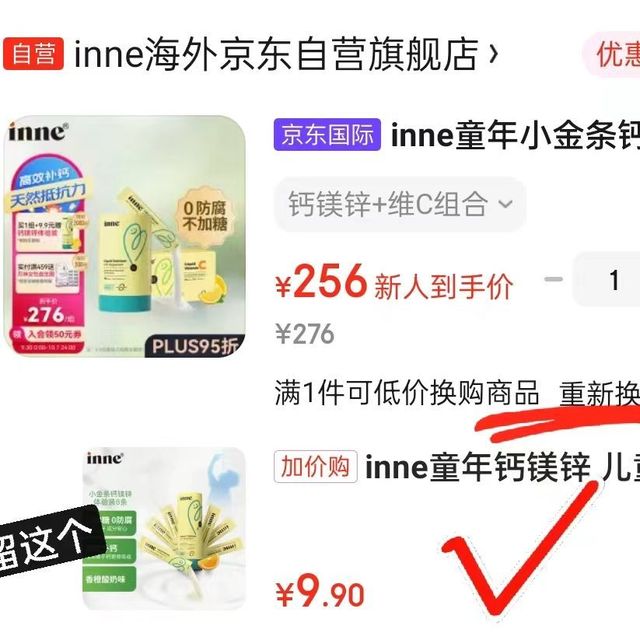Decrease the quantity with the minus button

[x=553, y=279]
